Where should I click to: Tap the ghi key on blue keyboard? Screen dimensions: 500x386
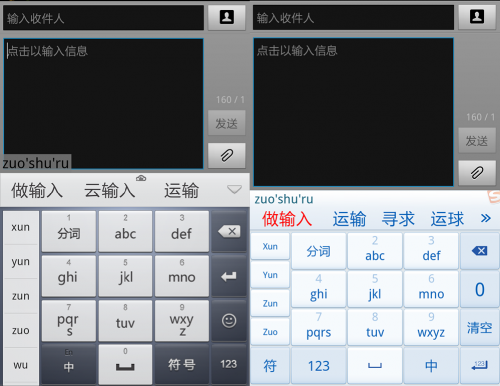coord(319,289)
